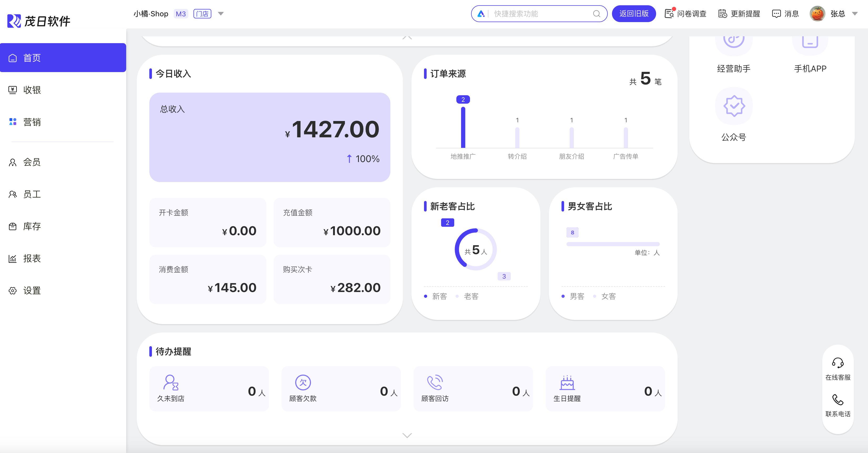Open the 在线客服 headset icon
868x453 pixels.
coord(837,363)
